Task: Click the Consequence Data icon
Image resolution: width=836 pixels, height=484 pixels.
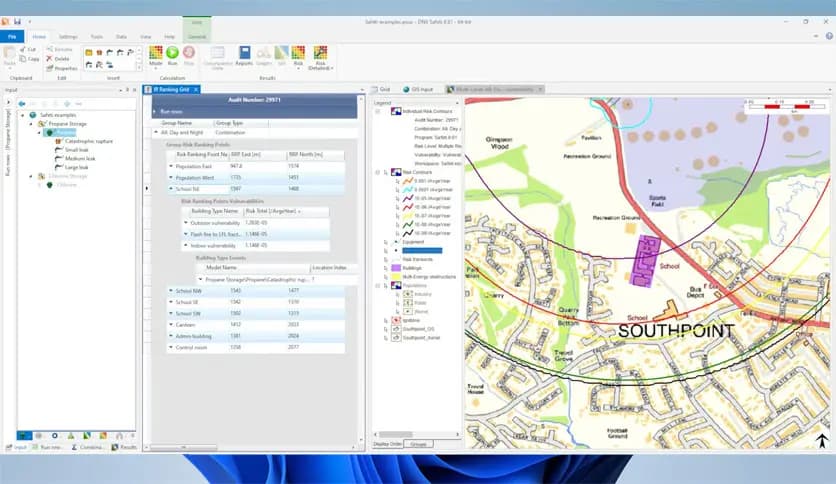Action: (x=217, y=52)
